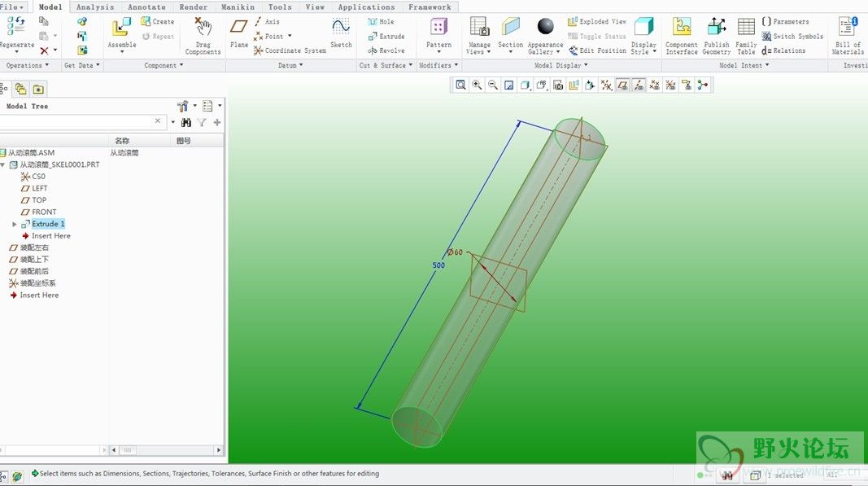This screenshot has height=486, width=868.
Task: Click Refit in the graphics toolbar
Action: point(460,85)
